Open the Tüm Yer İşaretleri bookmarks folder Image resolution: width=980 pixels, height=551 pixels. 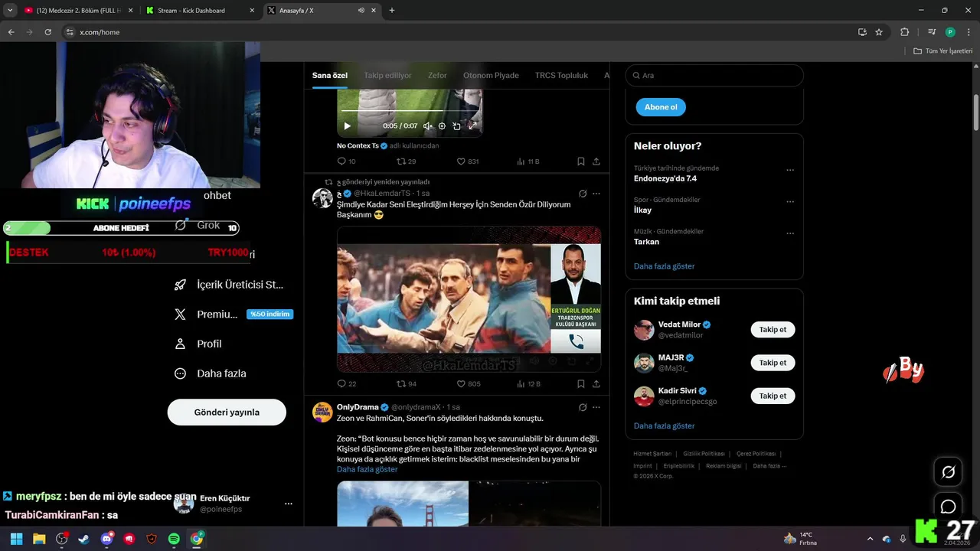tap(943, 51)
